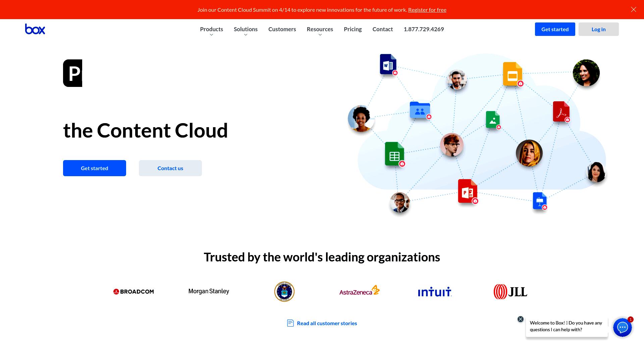Image resolution: width=644 pixels, height=349 pixels.
Task: Click the Word document icon in illustration
Action: pyautogui.click(x=388, y=64)
